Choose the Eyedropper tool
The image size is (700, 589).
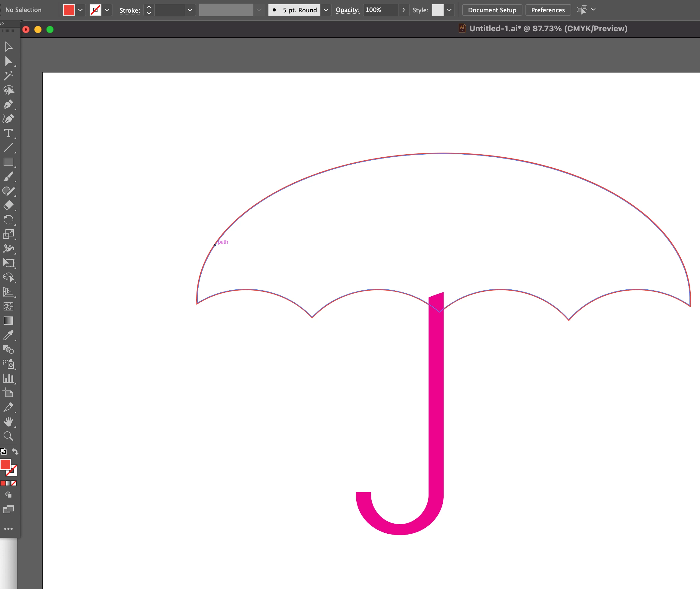tap(8, 335)
